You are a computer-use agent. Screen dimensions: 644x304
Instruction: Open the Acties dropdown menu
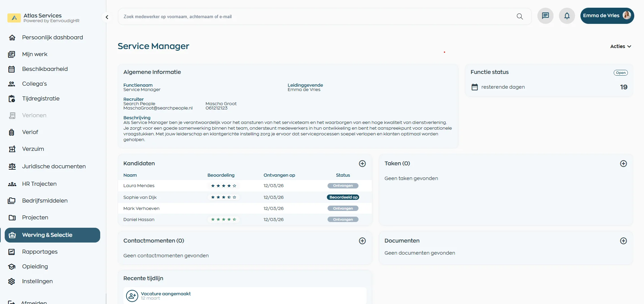[620, 46]
